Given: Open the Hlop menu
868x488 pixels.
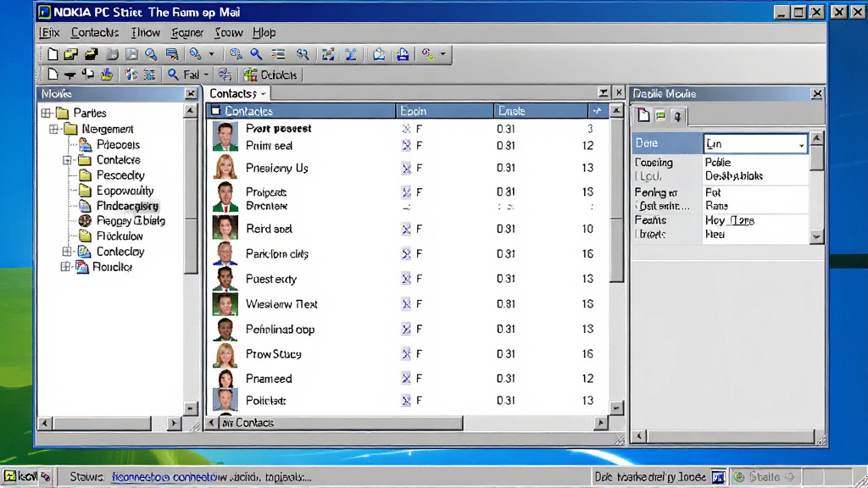Looking at the screenshot, I should 264,33.
